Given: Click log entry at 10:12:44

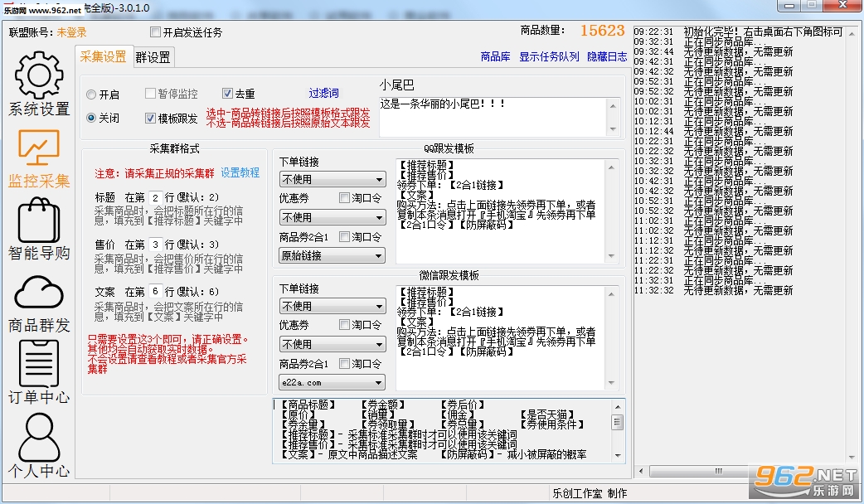Looking at the screenshot, I should [x=714, y=131].
